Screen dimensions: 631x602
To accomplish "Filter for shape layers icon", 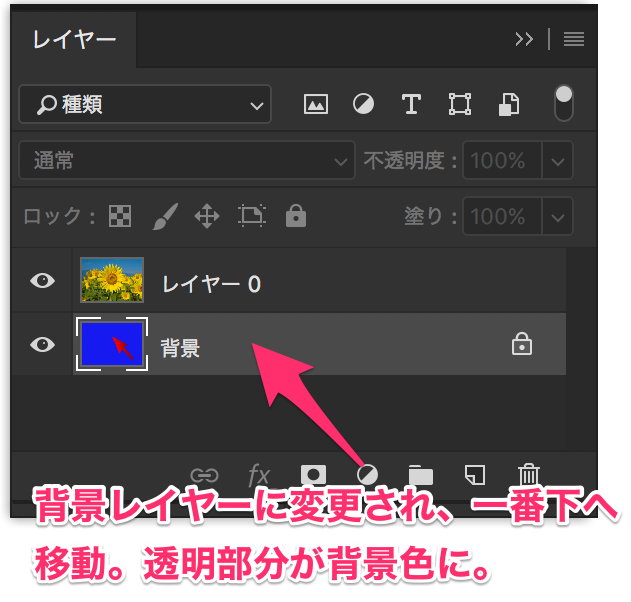I will coord(460,104).
